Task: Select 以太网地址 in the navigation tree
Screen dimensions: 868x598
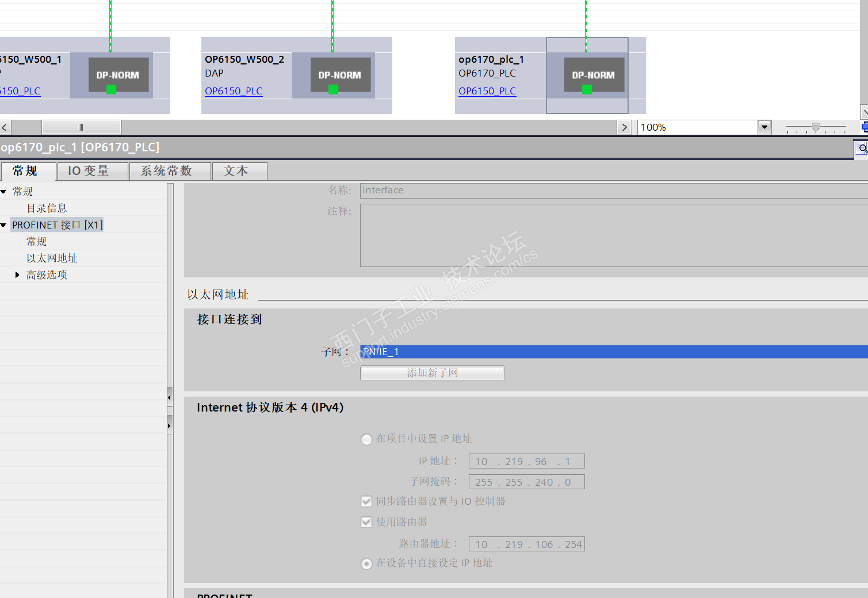Action: 52,258
